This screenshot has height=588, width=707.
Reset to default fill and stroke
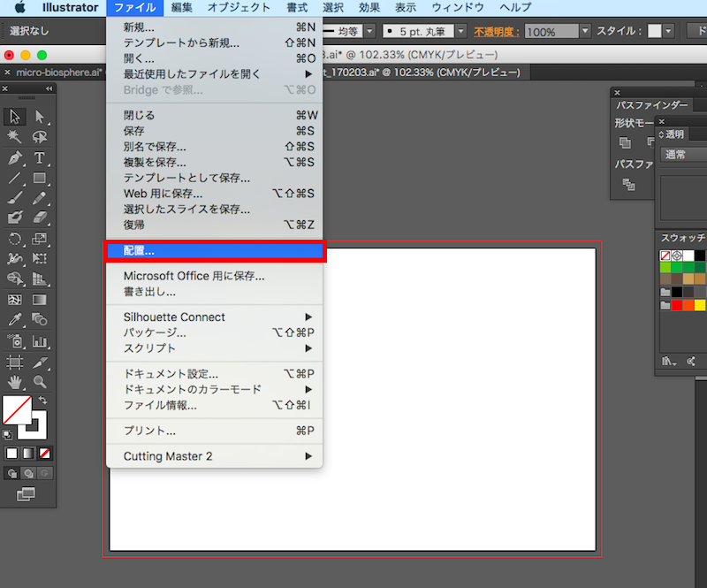pos(8,435)
